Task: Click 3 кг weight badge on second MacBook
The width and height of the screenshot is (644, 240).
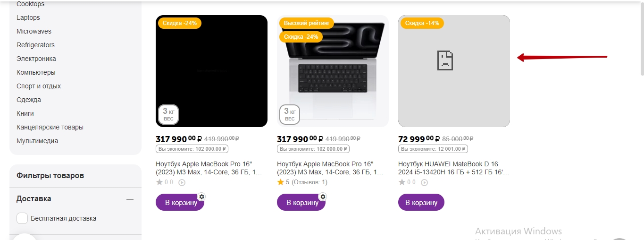Action: pyautogui.click(x=290, y=114)
